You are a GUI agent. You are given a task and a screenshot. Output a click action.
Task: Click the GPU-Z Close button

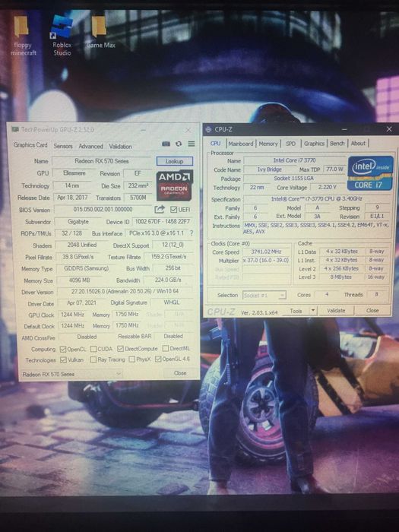180,373
